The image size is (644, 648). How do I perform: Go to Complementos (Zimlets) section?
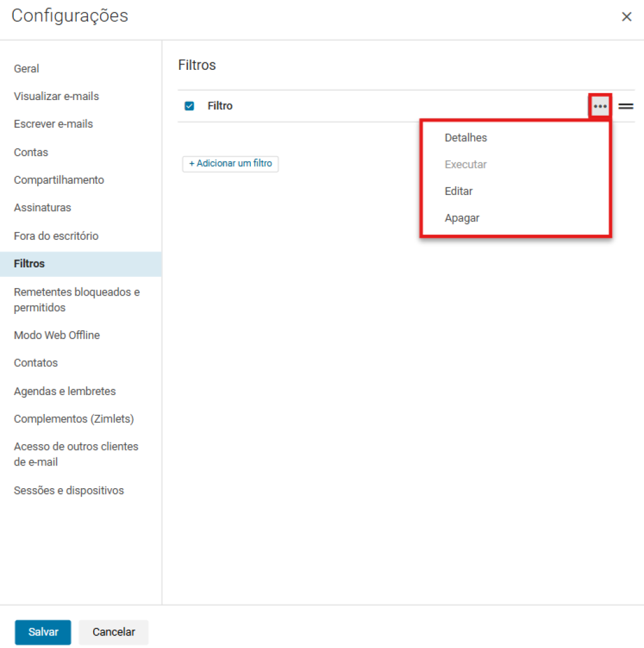click(74, 419)
